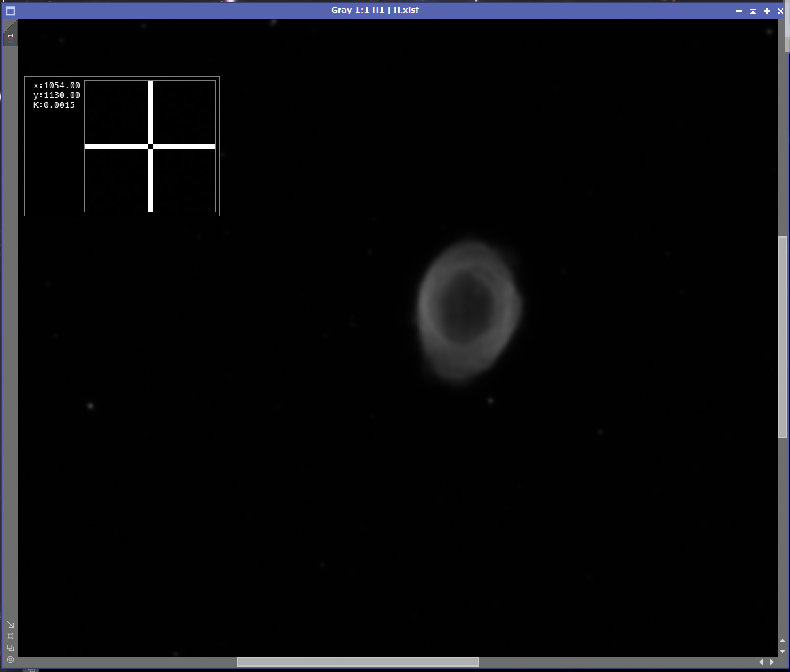The image size is (790, 672).
Task: Click the concentric circle icon at bottom-left
Action: coord(10,660)
